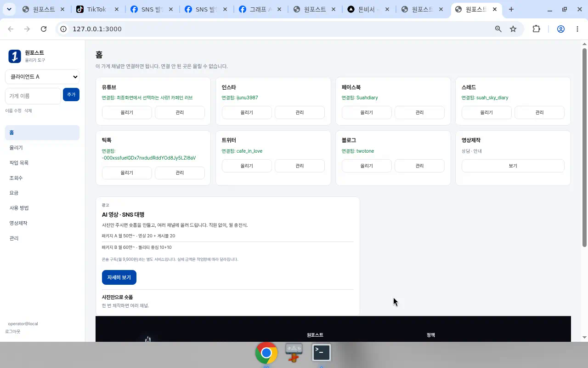
Task: Go back with the browser back arrow
Action: 11,29
